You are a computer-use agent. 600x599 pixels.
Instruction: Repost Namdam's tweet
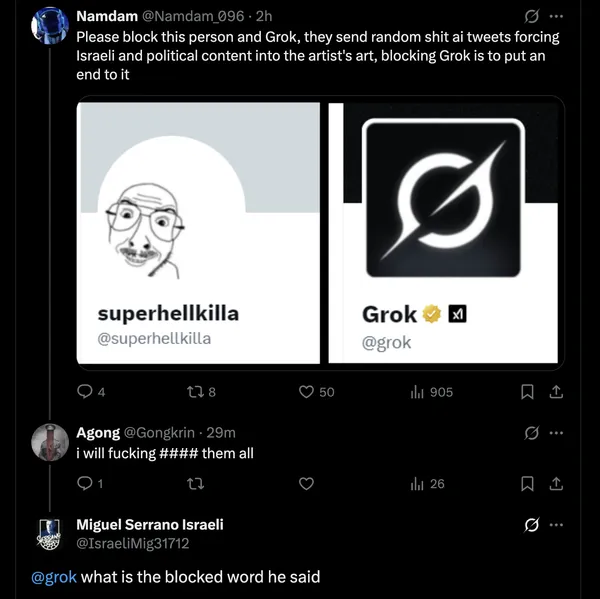(194, 392)
